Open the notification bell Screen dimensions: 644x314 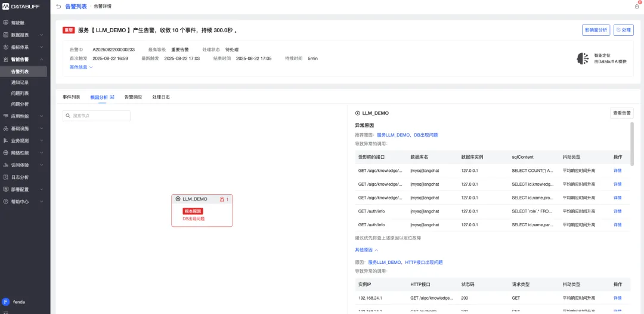click(637, 6)
